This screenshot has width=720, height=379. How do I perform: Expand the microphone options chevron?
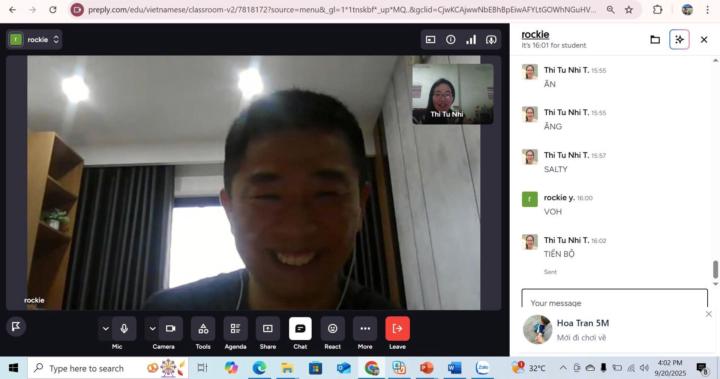[105, 328]
